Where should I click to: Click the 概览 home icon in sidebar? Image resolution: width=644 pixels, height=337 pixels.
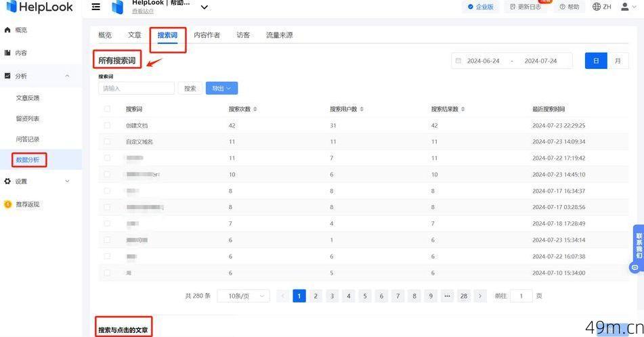click(x=7, y=30)
